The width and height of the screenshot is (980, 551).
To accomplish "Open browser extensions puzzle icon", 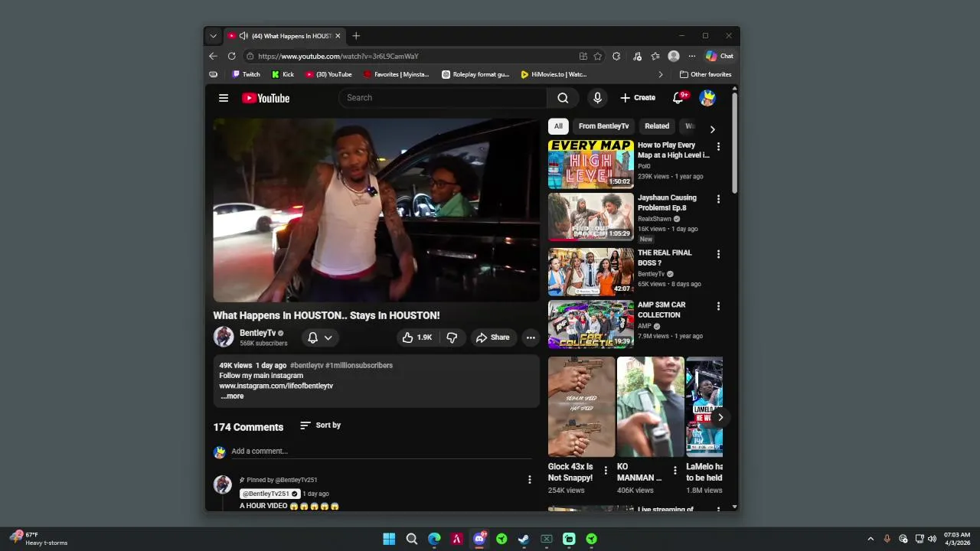I will pos(616,56).
